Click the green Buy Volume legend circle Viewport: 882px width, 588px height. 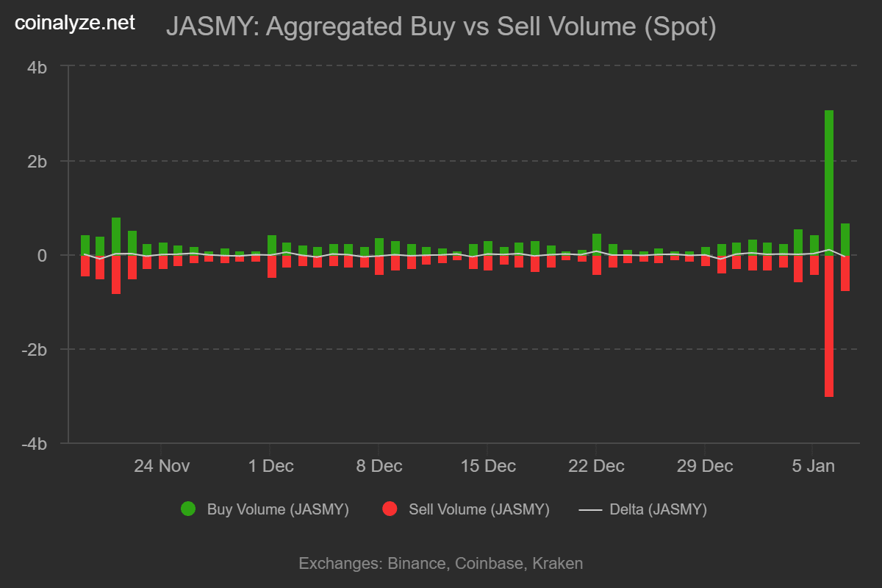(188, 509)
